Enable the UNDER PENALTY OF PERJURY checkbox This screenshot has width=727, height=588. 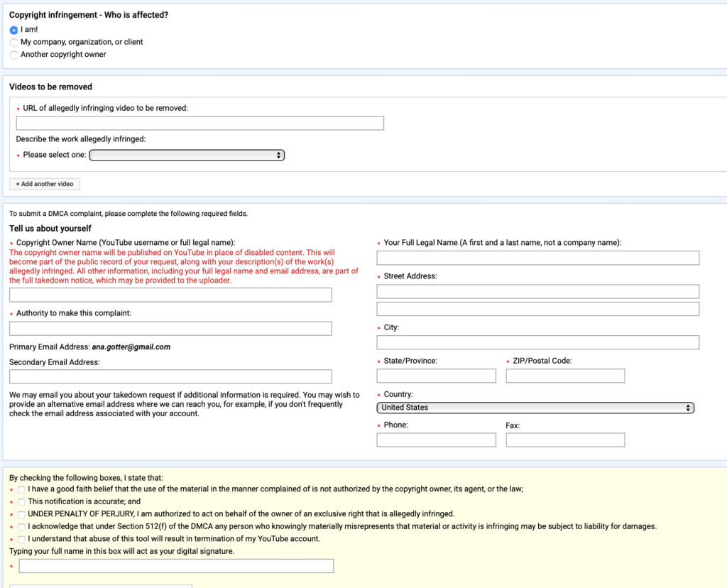[x=22, y=514]
